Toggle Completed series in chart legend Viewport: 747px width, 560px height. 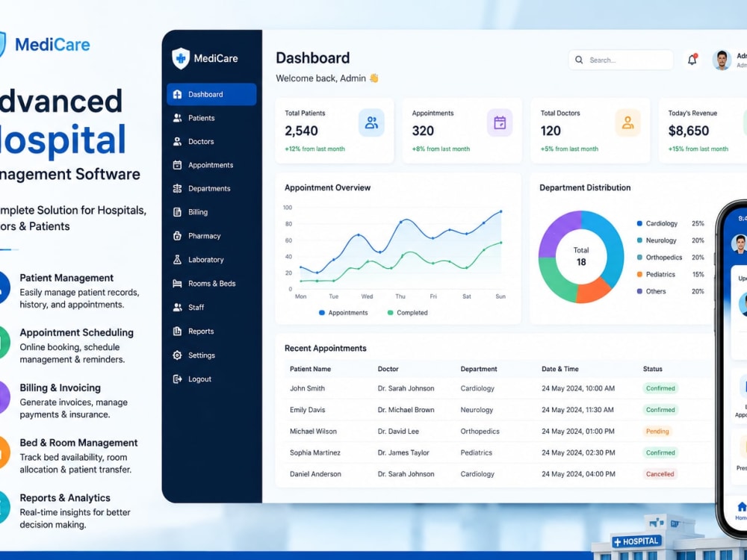[x=407, y=313]
